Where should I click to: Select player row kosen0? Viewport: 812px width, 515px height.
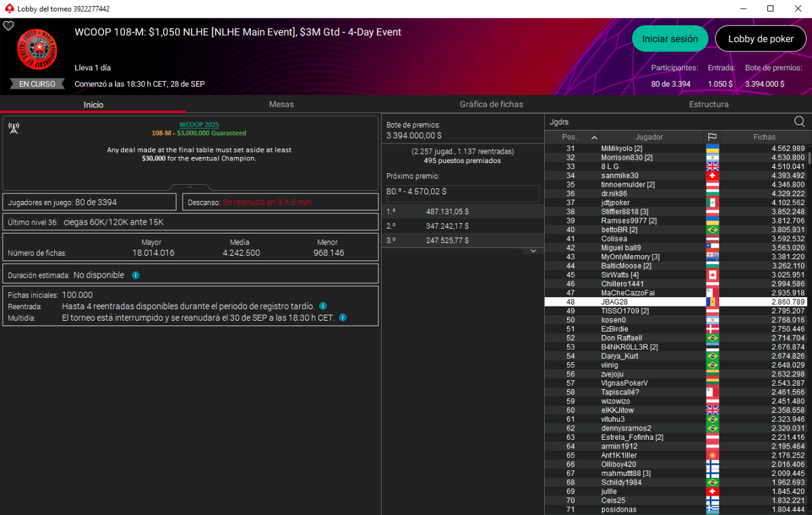coord(677,320)
